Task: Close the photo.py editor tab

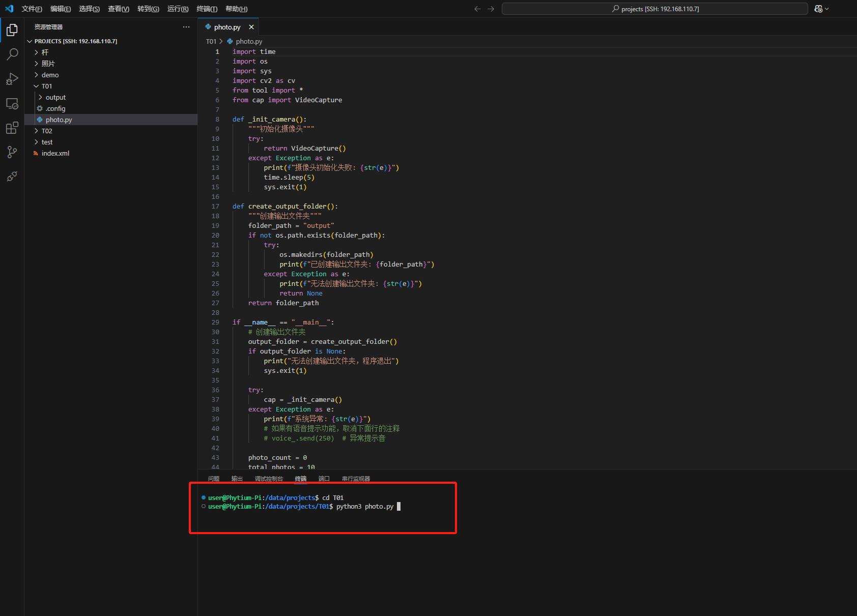Action: click(x=251, y=27)
